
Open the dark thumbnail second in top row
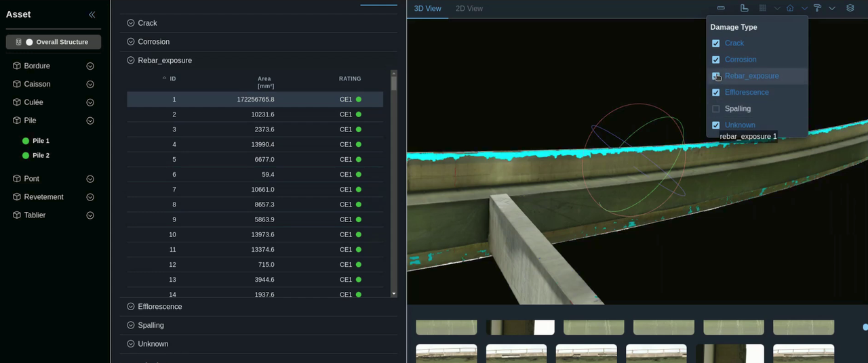click(x=520, y=328)
